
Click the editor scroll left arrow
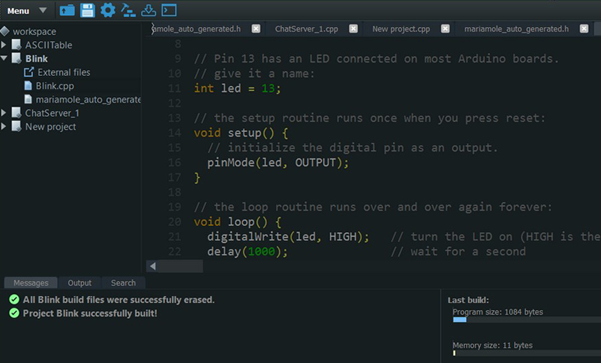[153, 266]
